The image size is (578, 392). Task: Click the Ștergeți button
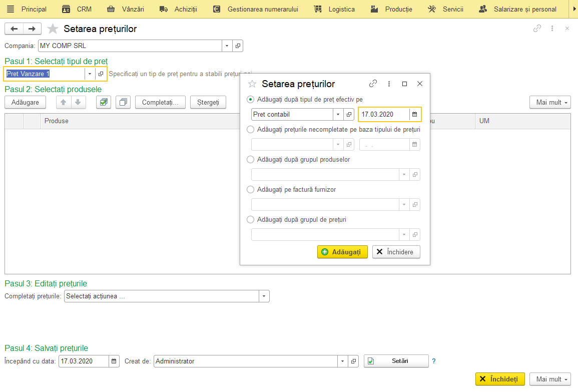(x=208, y=102)
